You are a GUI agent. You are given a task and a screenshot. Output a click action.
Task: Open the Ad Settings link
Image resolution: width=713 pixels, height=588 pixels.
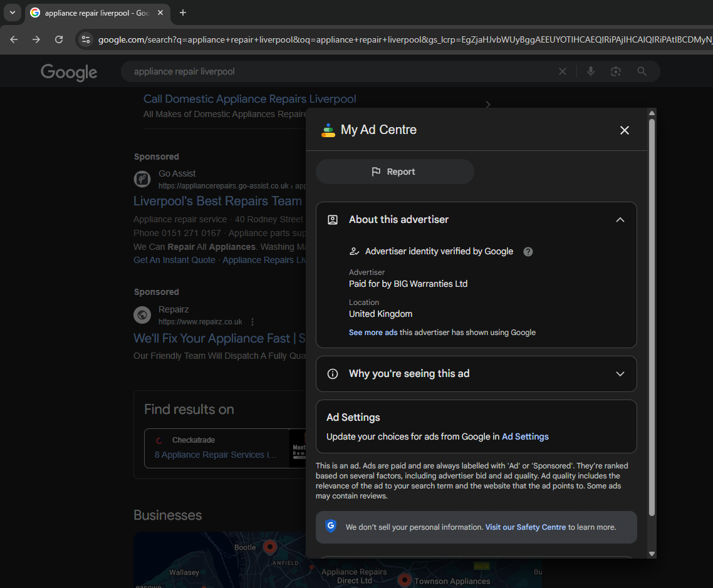[525, 436]
